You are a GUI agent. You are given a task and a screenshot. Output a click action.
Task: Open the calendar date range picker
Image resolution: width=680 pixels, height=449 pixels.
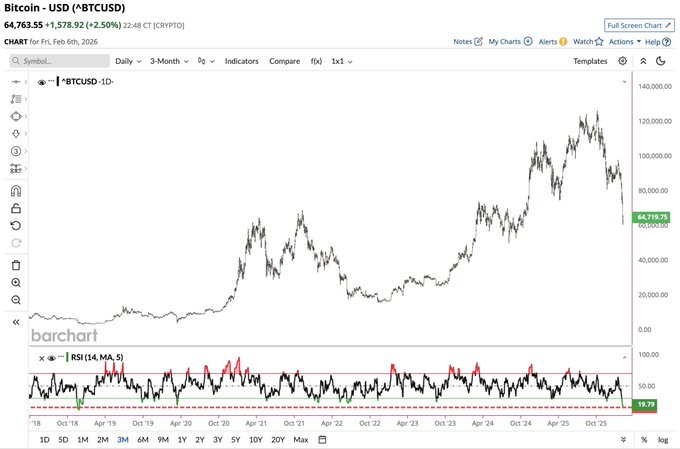click(x=322, y=440)
